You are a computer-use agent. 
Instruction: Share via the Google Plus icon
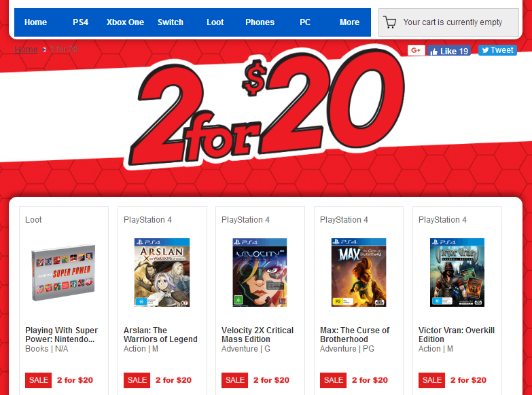click(416, 50)
